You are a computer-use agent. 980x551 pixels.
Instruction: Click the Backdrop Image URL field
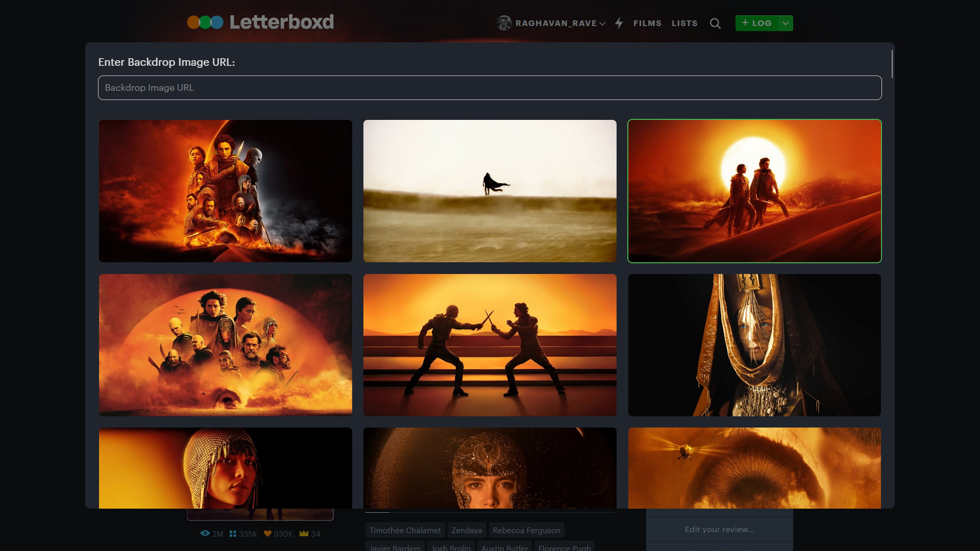[489, 88]
